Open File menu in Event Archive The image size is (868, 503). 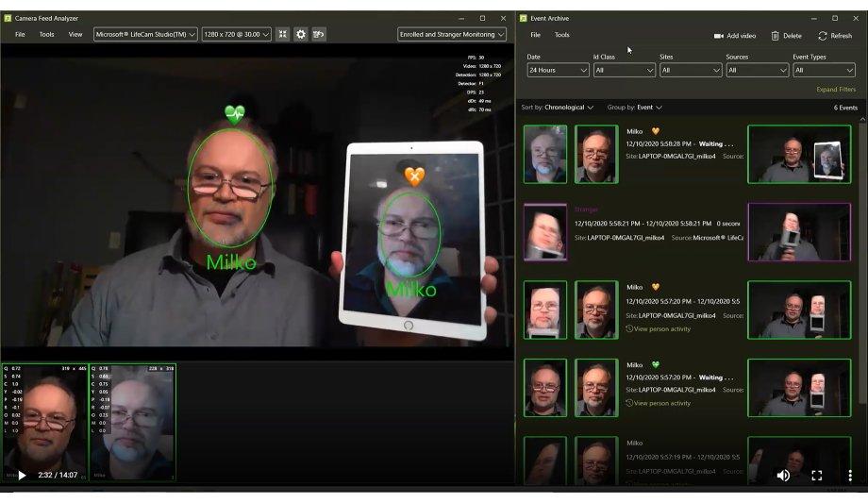point(535,35)
